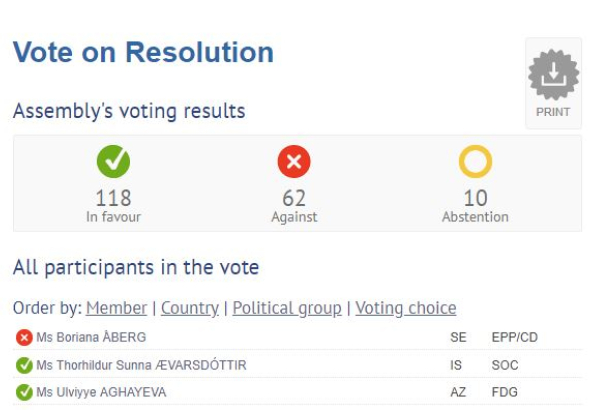Click green check beside Thorhildur Sunna ÆVARSDÓTTIR

point(24,365)
